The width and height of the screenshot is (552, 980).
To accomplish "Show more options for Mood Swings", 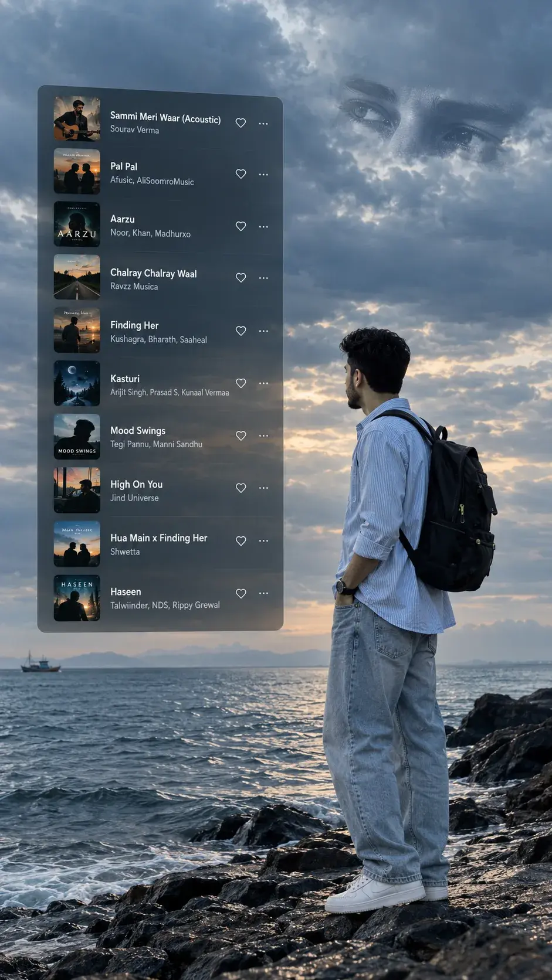I will point(263,436).
